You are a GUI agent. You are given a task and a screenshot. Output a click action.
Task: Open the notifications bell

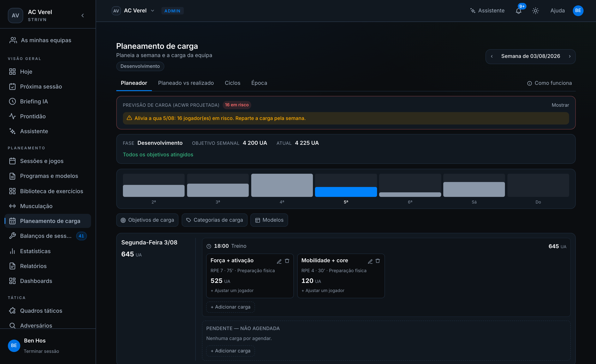coord(518,11)
